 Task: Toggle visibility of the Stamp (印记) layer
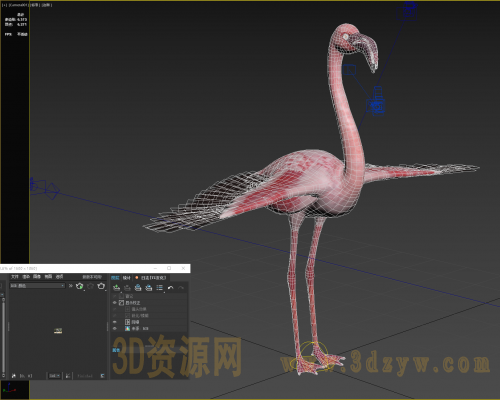[115, 296]
